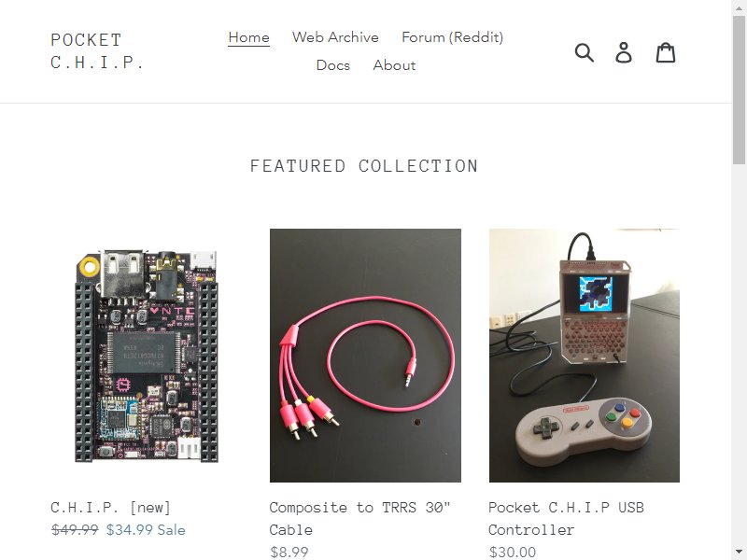The width and height of the screenshot is (747, 560).
Task: Open the shopping cart bag icon
Action: [666, 52]
